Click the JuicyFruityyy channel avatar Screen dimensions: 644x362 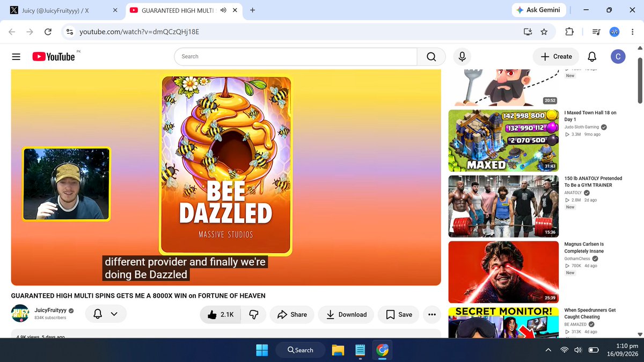click(20, 314)
